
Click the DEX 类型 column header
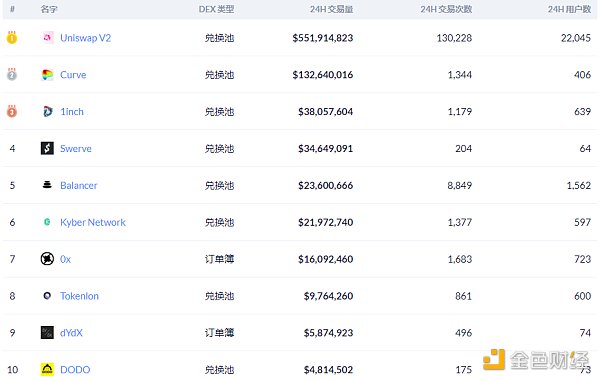216,9
